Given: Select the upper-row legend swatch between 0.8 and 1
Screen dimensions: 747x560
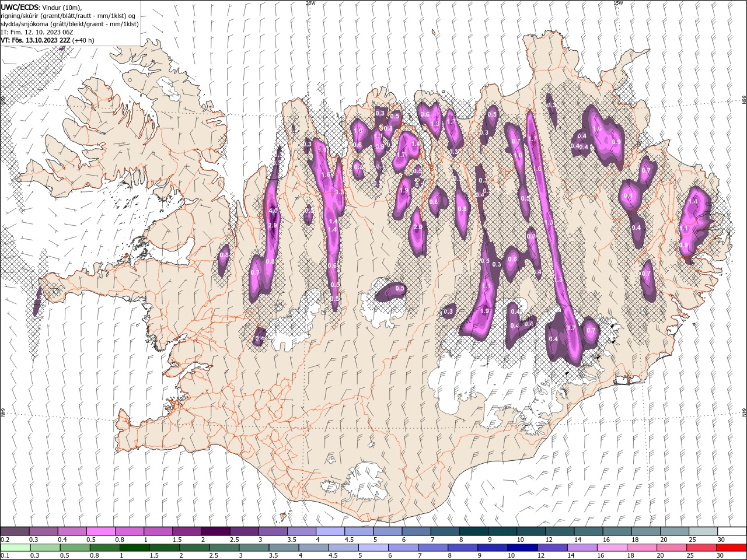Looking at the screenshot, I should point(129,531).
